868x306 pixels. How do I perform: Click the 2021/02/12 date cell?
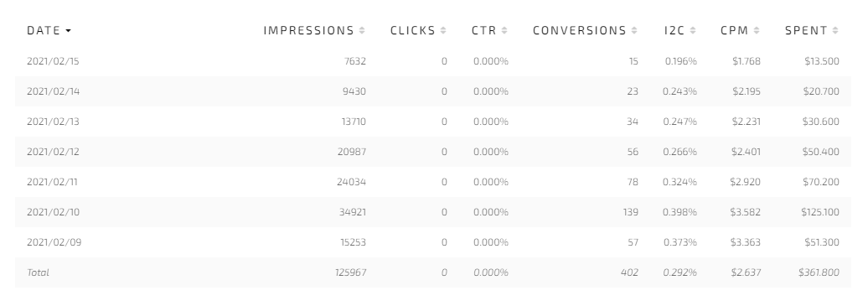(53, 152)
